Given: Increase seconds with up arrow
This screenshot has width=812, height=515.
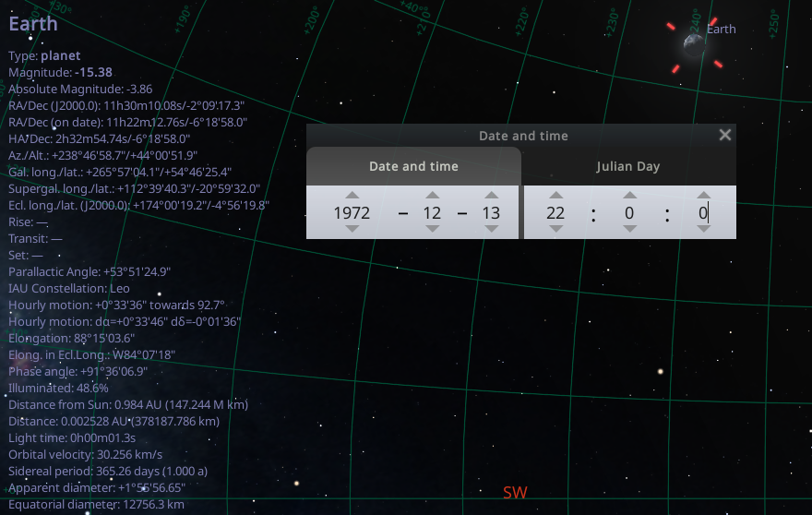Looking at the screenshot, I should click(x=703, y=196).
